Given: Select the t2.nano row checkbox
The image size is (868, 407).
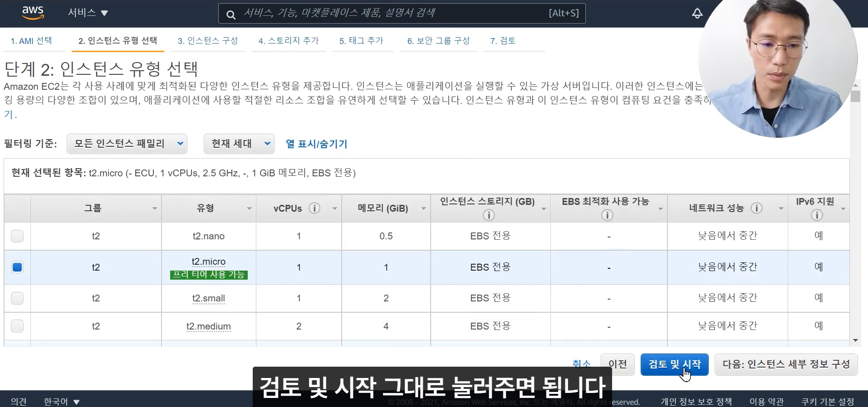Looking at the screenshot, I should click(17, 236).
